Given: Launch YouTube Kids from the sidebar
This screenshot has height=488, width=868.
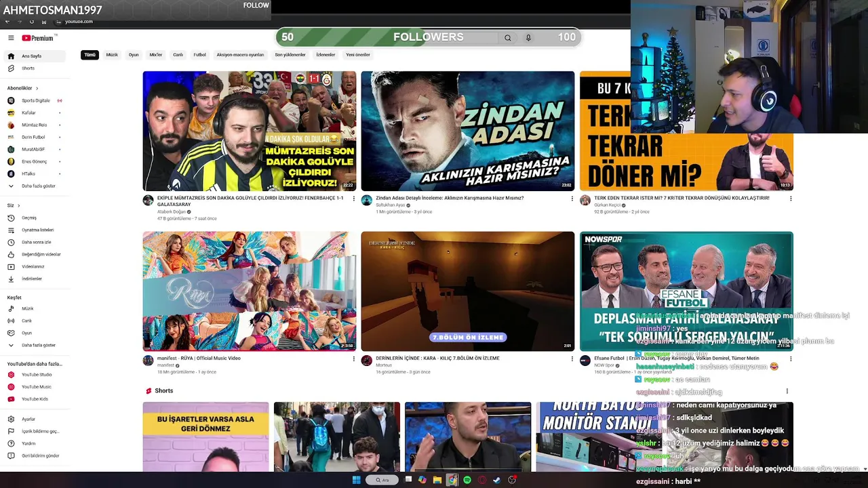Looking at the screenshot, I should [34, 399].
